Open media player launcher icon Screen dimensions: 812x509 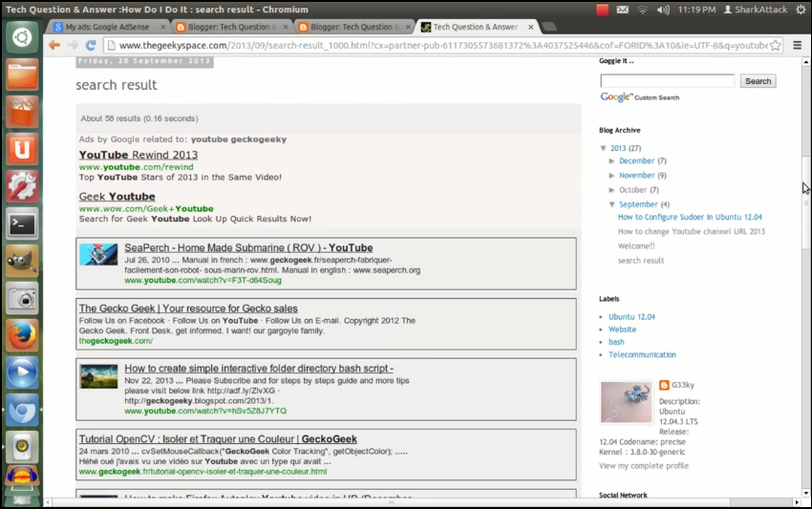(22, 372)
